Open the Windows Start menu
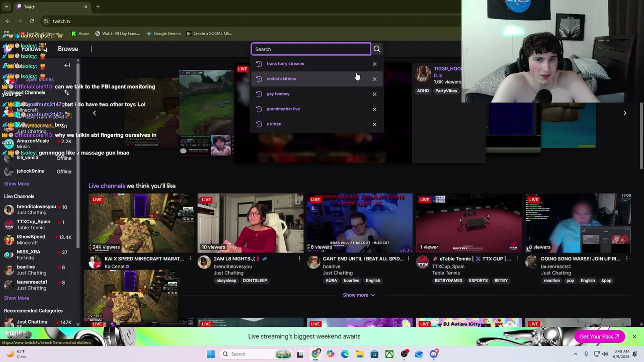Screen dimensions: 644x362 [211, 354]
